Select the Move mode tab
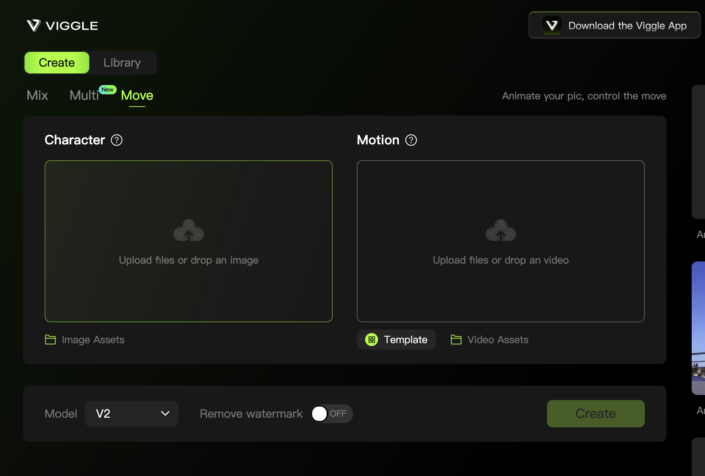This screenshot has height=476, width=705. point(137,96)
